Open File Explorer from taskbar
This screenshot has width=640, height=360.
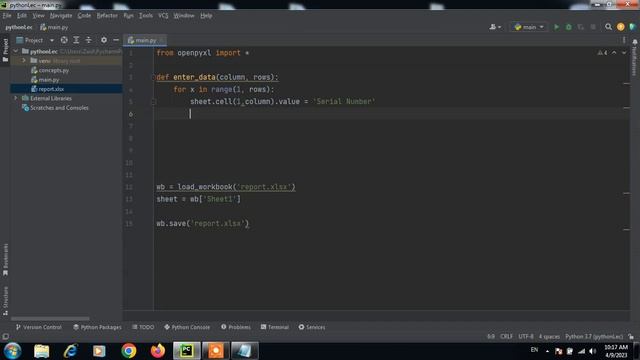pyautogui.click(x=41, y=351)
